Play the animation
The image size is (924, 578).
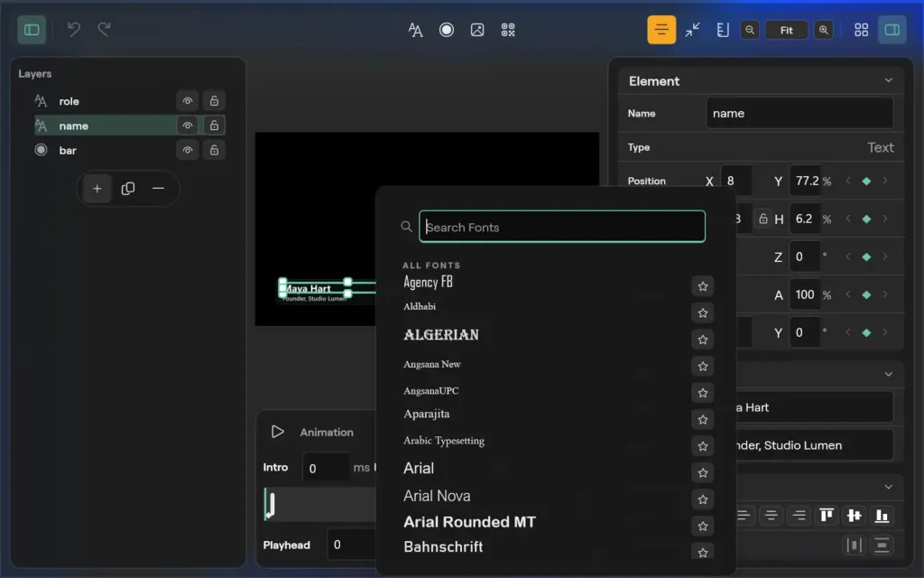pos(278,432)
